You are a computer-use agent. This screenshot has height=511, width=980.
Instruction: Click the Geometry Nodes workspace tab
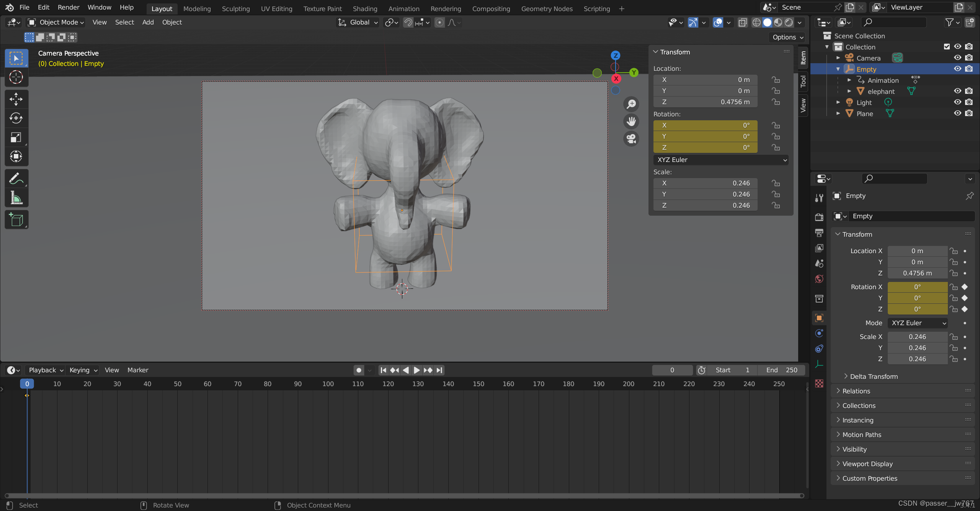click(x=546, y=8)
